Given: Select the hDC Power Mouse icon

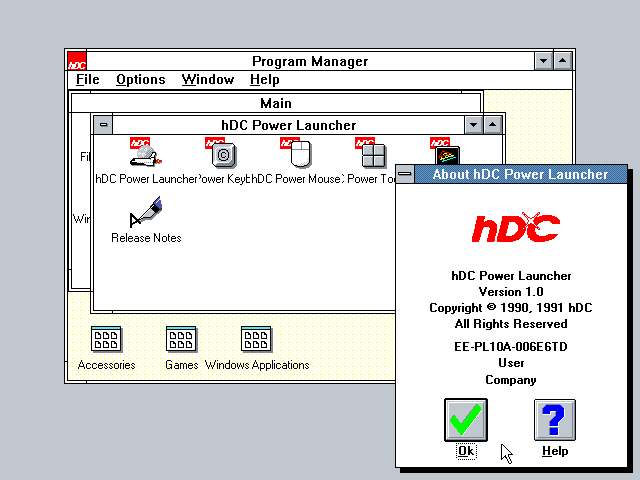Looking at the screenshot, I should pos(297,153).
